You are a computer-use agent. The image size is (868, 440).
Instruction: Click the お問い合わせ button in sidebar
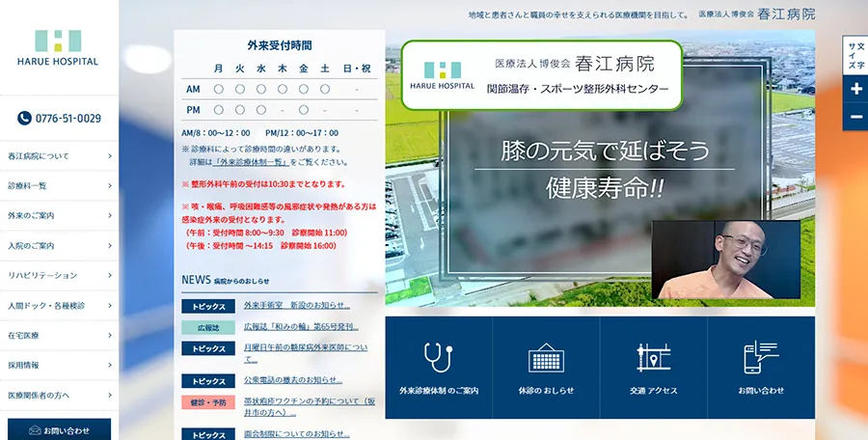point(59,430)
